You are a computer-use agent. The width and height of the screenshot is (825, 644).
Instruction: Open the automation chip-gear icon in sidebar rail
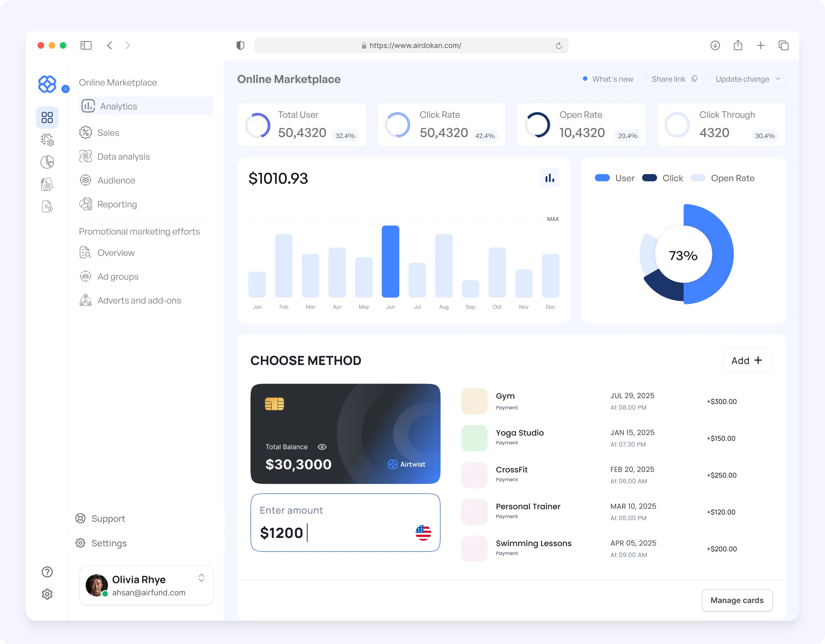point(47,140)
